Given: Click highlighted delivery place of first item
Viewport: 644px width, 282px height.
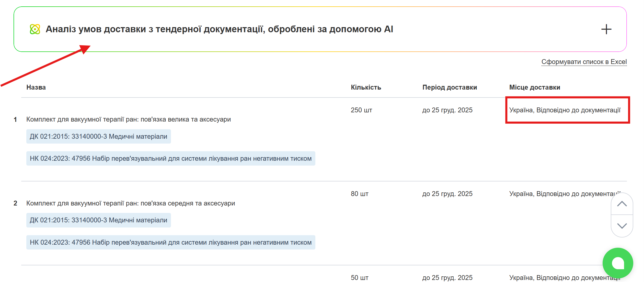Looking at the screenshot, I should tap(565, 110).
